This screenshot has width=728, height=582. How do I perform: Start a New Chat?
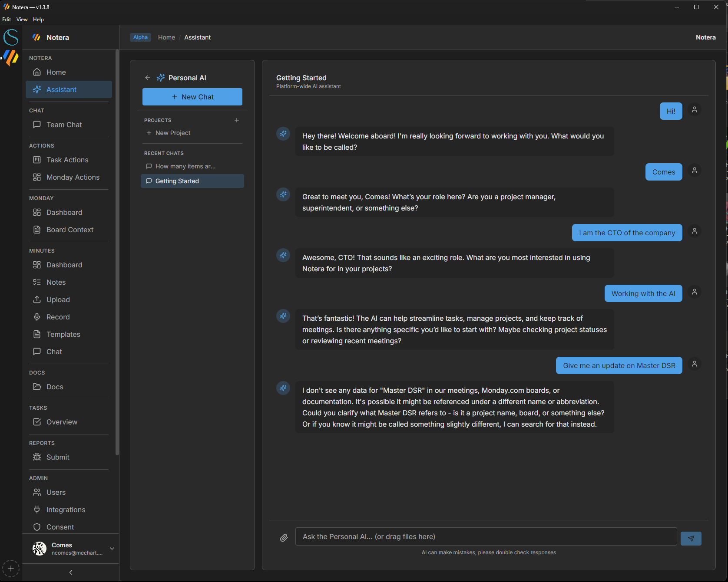click(x=192, y=97)
